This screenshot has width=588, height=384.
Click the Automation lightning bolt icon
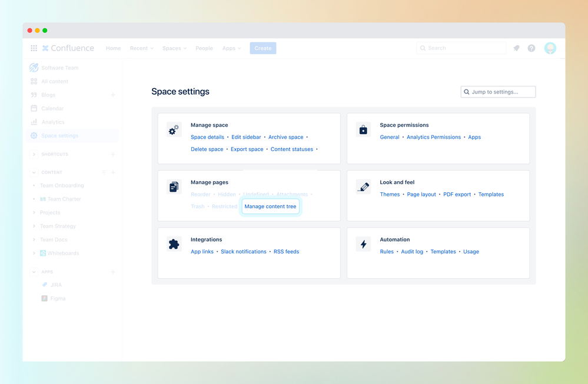[363, 244]
